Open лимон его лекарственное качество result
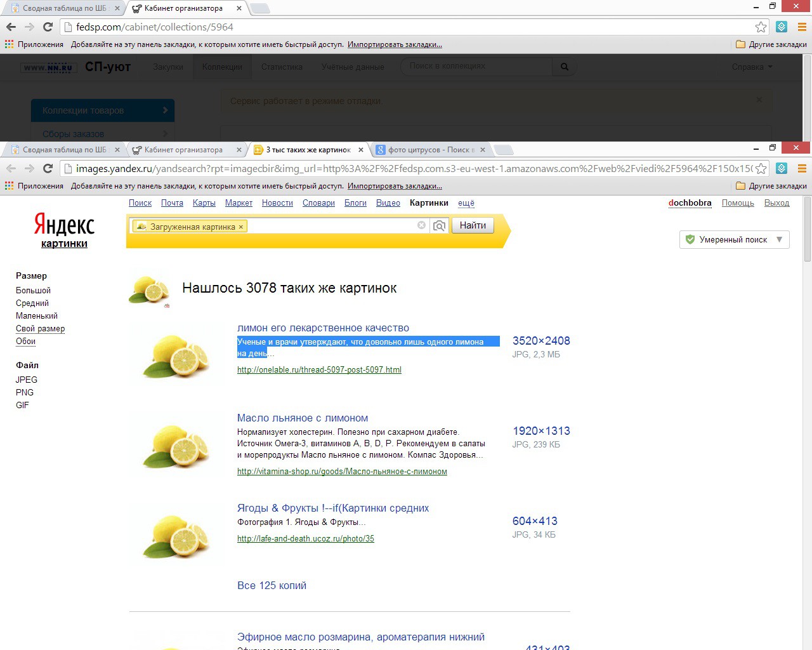Screen dimensions: 812x650 point(323,328)
